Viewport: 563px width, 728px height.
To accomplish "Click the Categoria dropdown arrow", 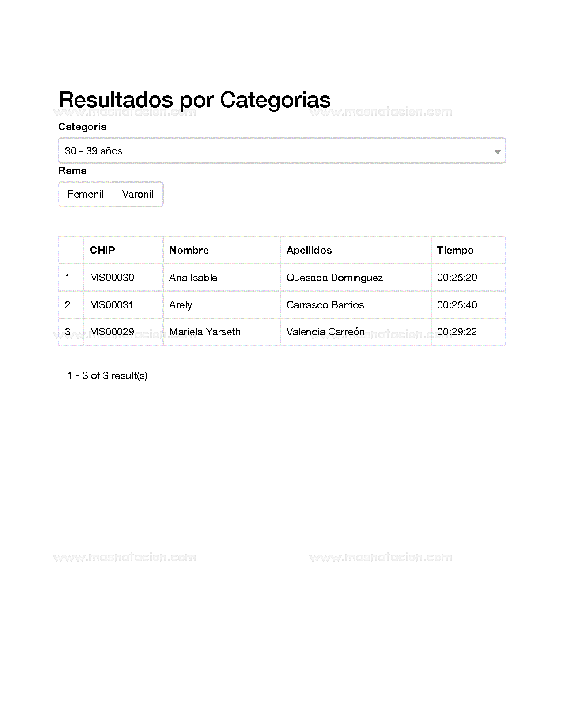I will [497, 151].
